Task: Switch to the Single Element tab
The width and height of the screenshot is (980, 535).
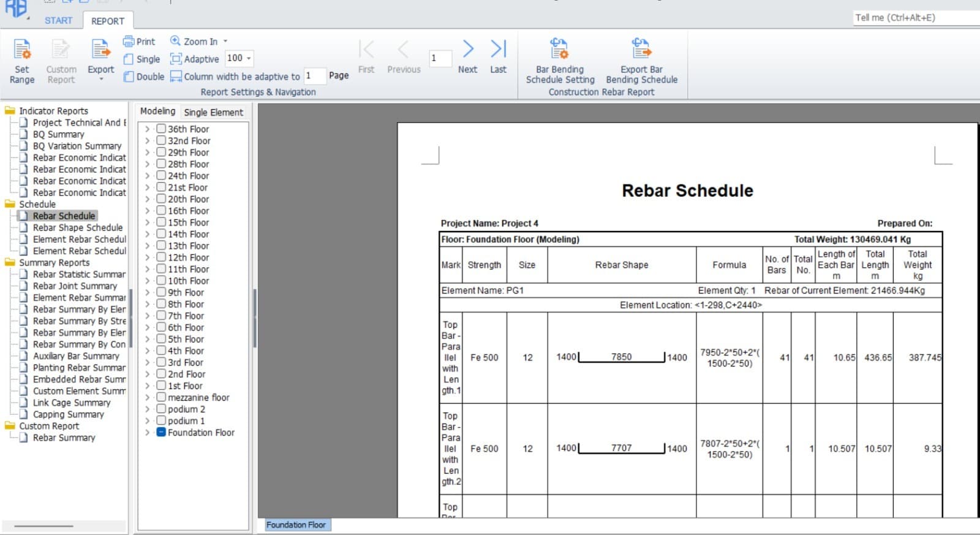Action: point(213,112)
